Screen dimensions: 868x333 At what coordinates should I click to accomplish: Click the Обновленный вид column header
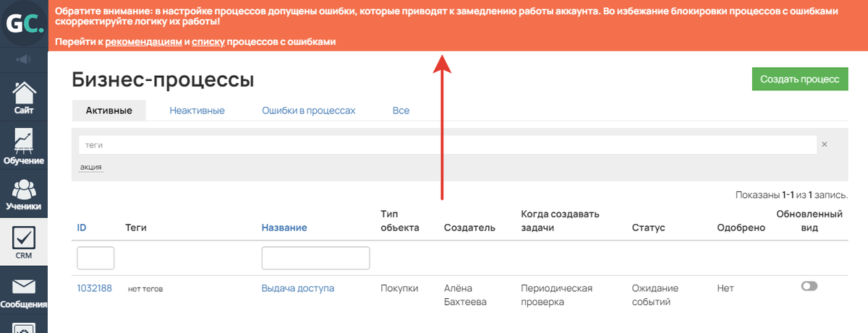point(809,221)
